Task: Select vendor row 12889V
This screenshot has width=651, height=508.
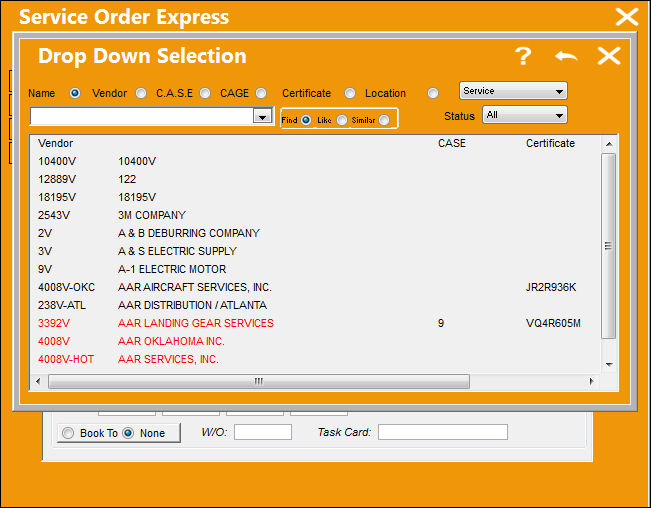Action: 316,179
